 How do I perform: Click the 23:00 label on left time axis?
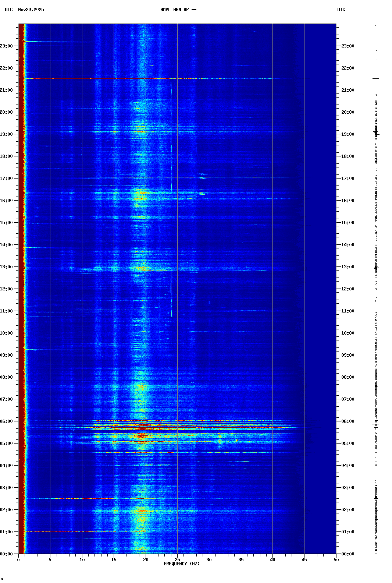pyautogui.click(x=7, y=46)
